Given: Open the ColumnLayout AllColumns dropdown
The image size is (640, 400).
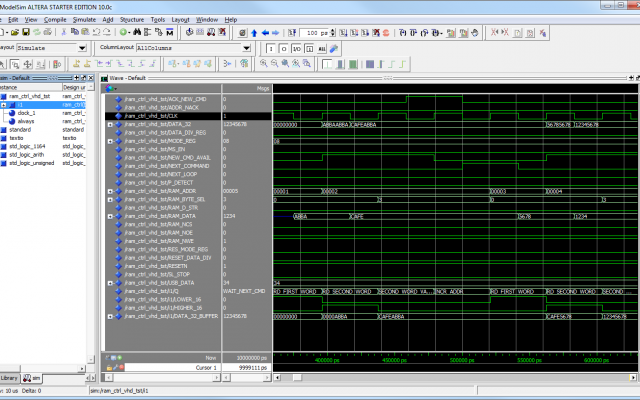Looking at the screenshot, I should pyautogui.click(x=245, y=48).
